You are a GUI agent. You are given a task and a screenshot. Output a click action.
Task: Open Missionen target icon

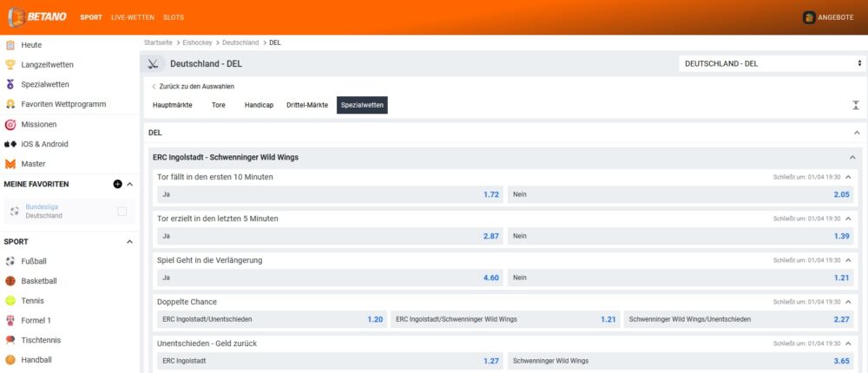10,124
